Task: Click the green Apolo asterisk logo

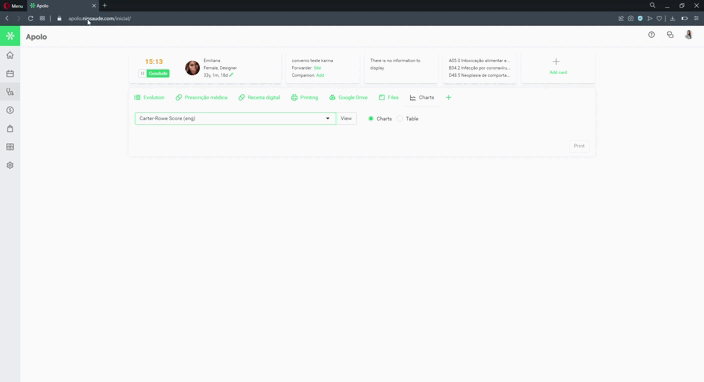Action: (x=10, y=36)
